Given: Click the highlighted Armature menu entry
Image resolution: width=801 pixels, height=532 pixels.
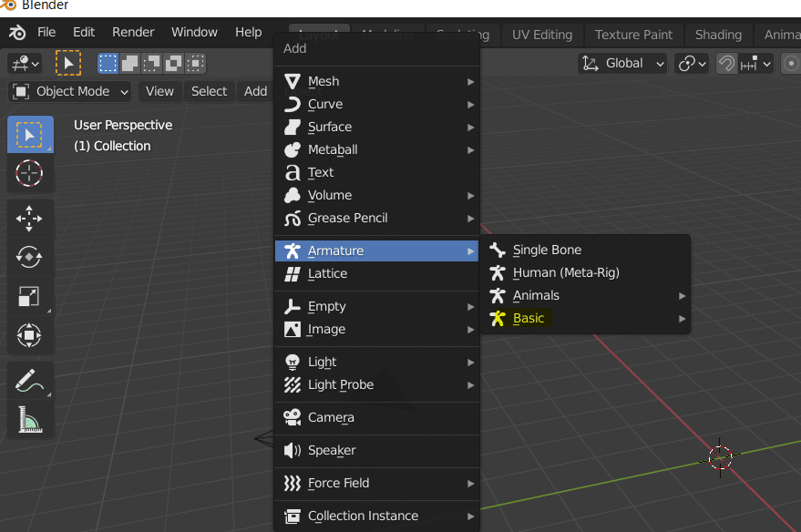Looking at the screenshot, I should click(376, 251).
